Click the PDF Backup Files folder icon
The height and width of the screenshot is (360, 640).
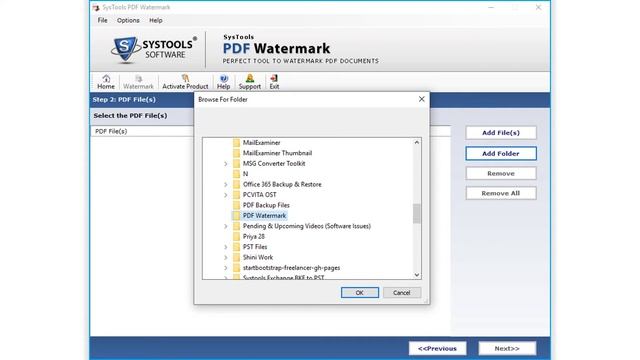click(x=236, y=205)
